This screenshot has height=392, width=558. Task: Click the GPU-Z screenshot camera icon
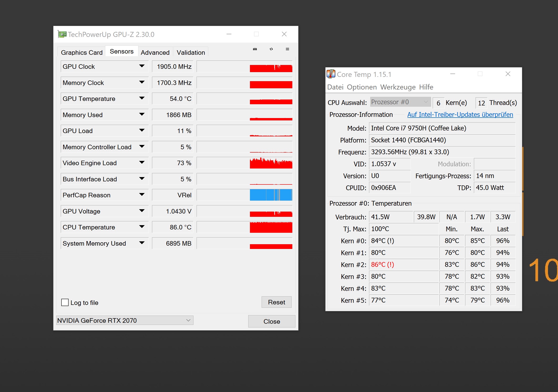tap(255, 49)
